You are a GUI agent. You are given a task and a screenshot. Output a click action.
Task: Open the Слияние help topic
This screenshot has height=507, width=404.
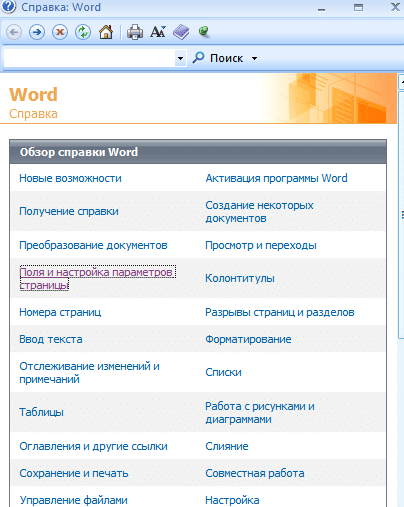click(x=227, y=446)
